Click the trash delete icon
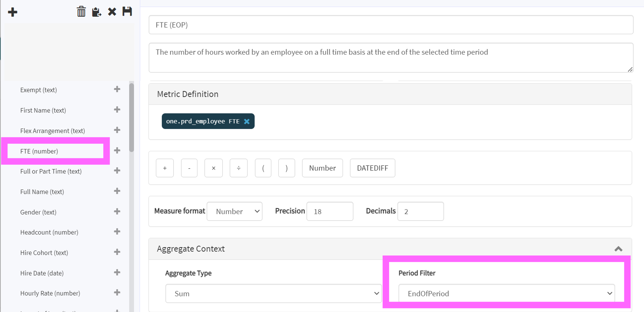The height and width of the screenshot is (312, 644). pos(81,12)
